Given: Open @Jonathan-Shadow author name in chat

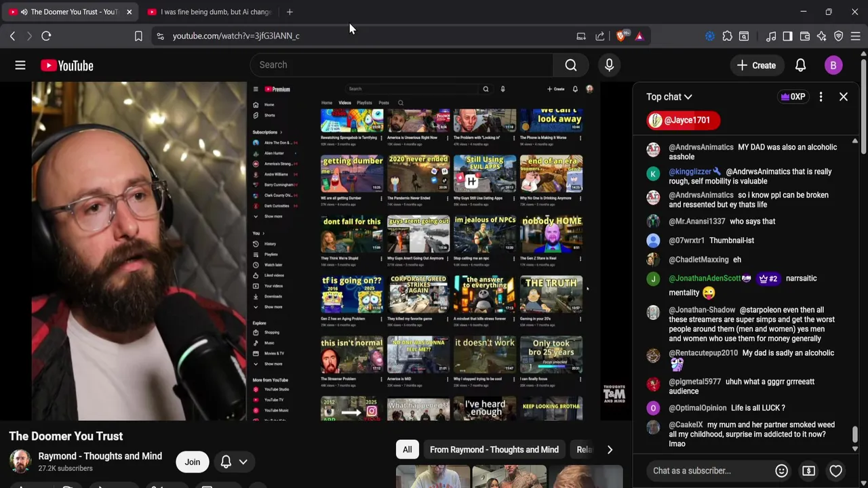Looking at the screenshot, I should (702, 310).
